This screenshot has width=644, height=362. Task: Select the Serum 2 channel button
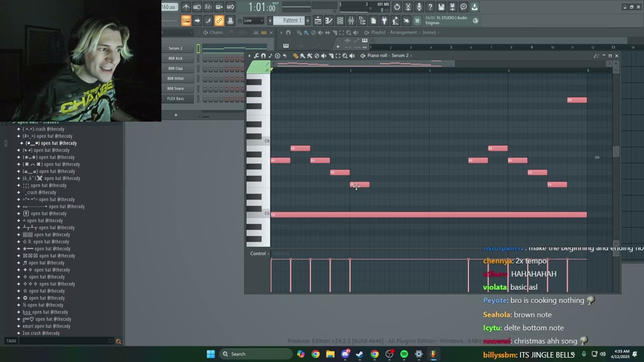click(x=176, y=48)
